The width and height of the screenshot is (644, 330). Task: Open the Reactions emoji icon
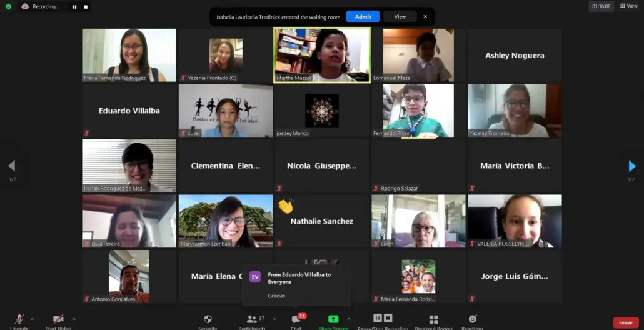click(x=473, y=319)
